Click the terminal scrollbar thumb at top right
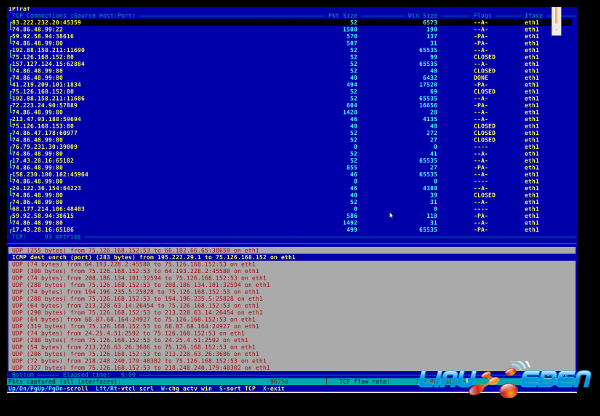This screenshot has width=600, height=416. 556,21
